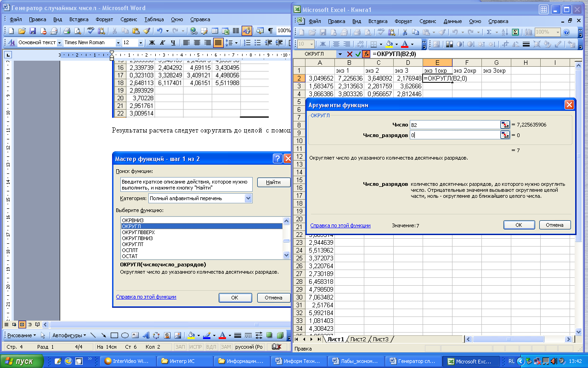Open the Times New Roman font dropdown
588x368 pixels.
coord(118,43)
